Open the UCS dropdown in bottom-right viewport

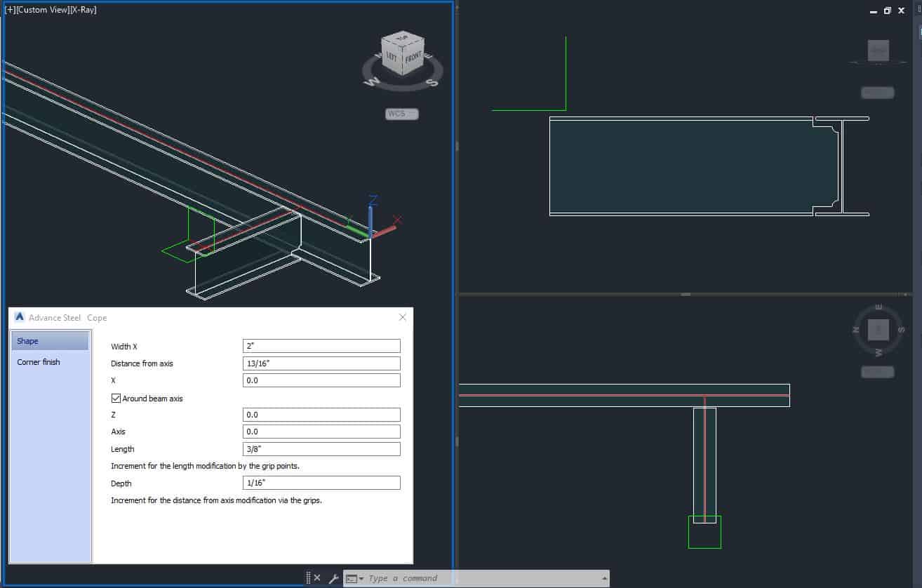pyautogui.click(x=878, y=372)
